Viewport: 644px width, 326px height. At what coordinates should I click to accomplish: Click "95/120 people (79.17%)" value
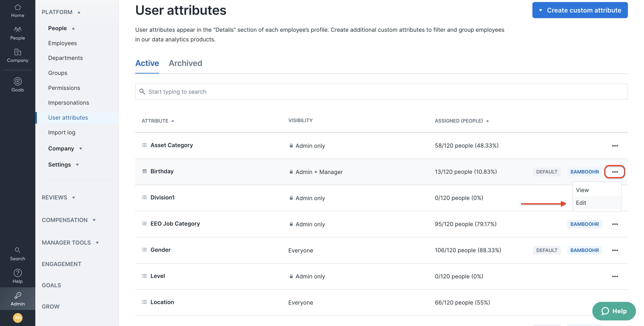pos(466,224)
